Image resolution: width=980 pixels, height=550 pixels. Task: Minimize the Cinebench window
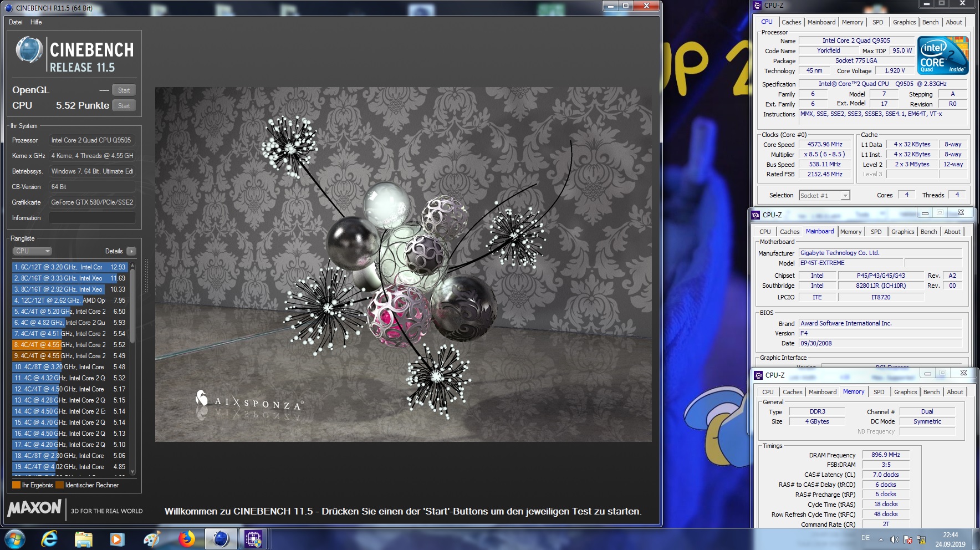coord(610,6)
